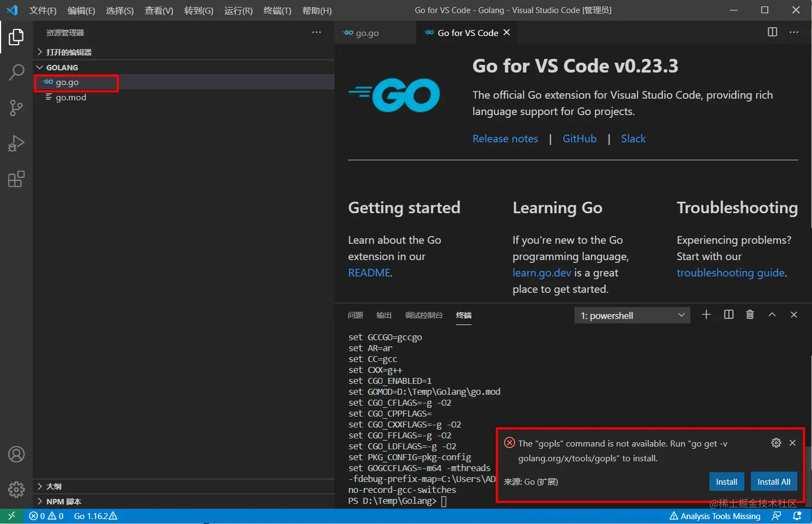
Task: Dismiss the gopls notification
Action: click(x=792, y=443)
